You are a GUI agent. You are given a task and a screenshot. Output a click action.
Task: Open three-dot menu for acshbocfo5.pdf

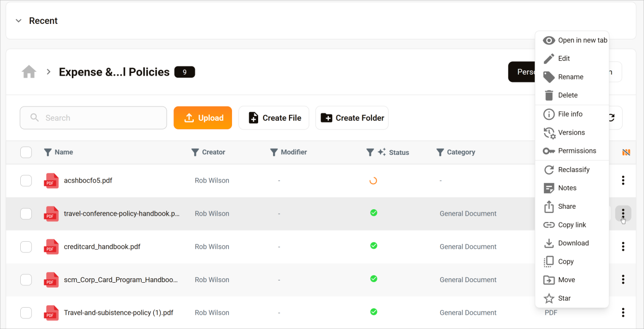(x=623, y=180)
